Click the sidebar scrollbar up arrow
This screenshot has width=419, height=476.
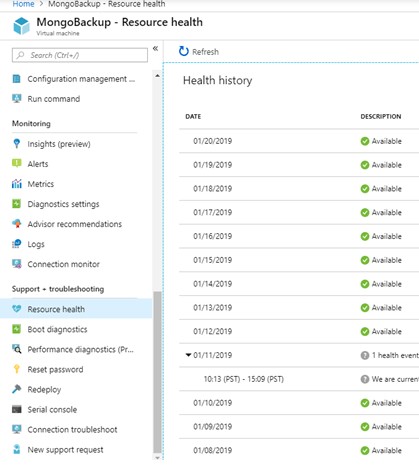157,76
